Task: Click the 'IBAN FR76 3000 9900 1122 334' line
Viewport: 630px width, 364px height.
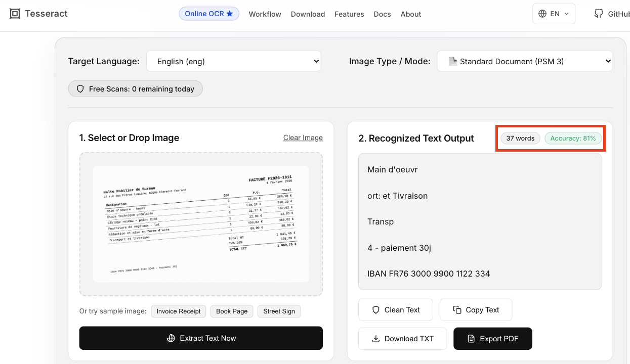Action: coord(429,274)
